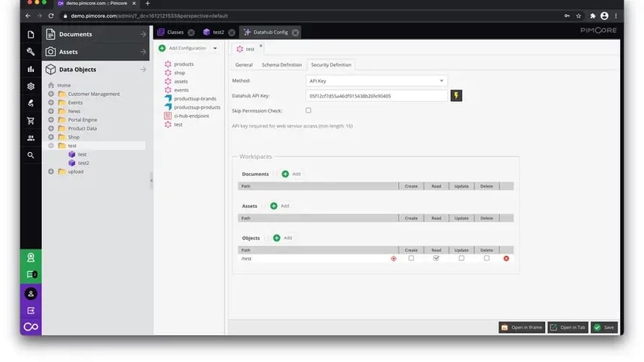Generate a new Datahub API key with lightning icon
The width and height of the screenshot is (644, 362).
(x=456, y=96)
